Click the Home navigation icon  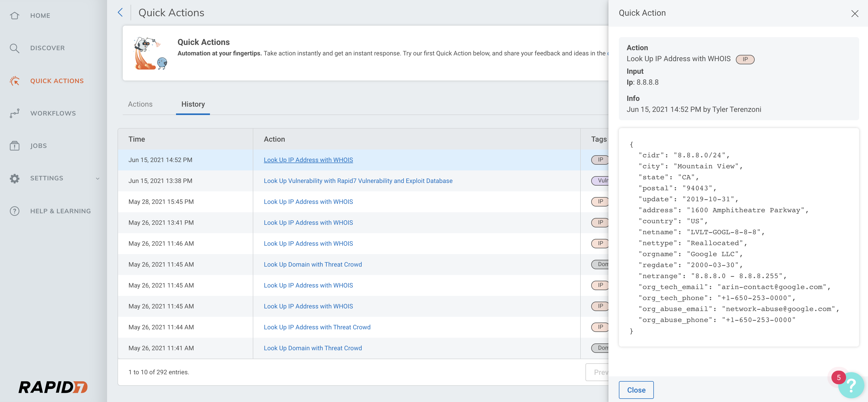click(x=15, y=15)
